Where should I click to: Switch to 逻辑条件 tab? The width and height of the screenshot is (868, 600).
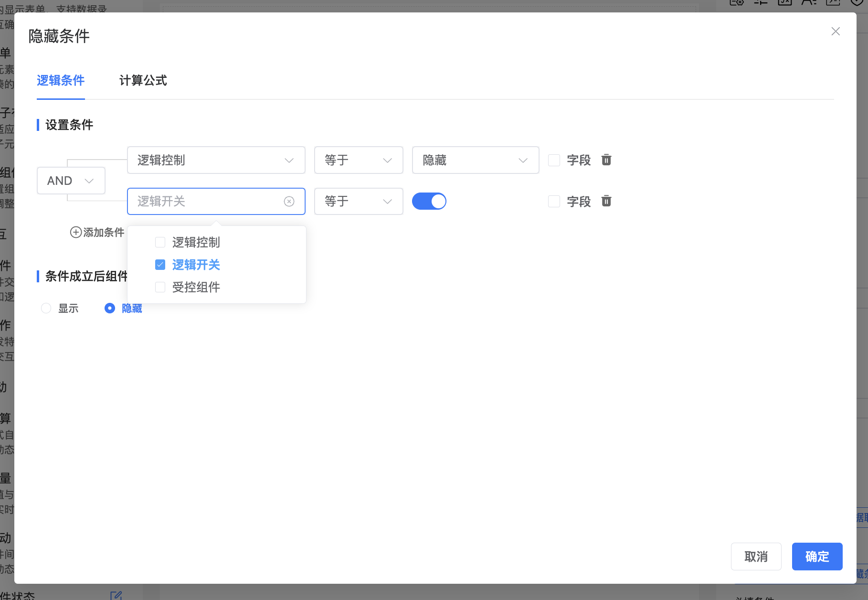[x=61, y=80]
